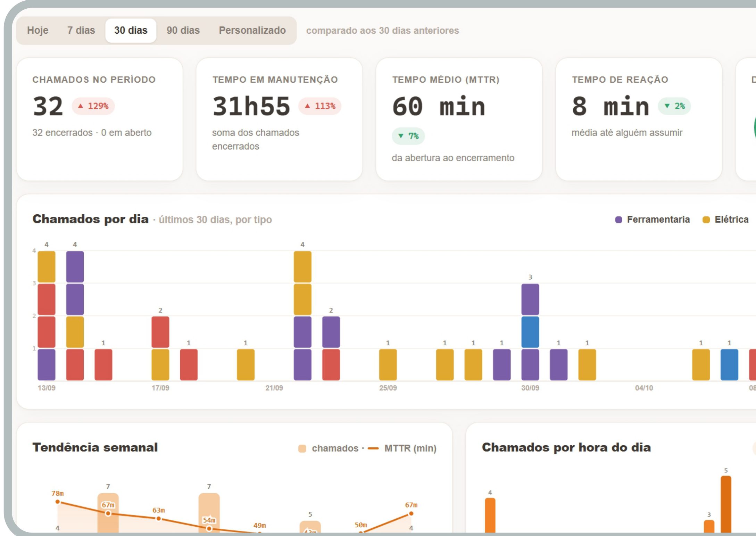This screenshot has height=536, width=756.
Task: Click the hourly bar labeled 5
Action: (x=726, y=504)
